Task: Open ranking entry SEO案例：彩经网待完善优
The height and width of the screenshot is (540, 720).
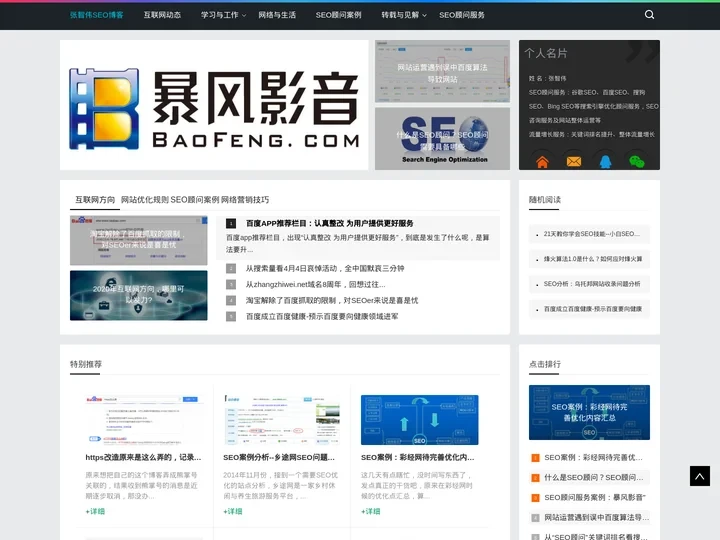Action: pos(593,458)
